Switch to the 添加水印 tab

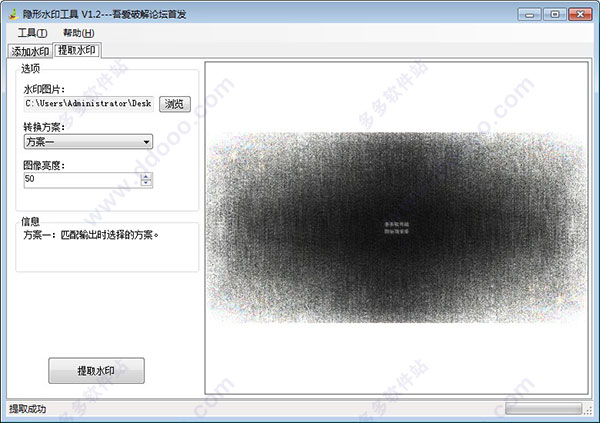pos(30,51)
